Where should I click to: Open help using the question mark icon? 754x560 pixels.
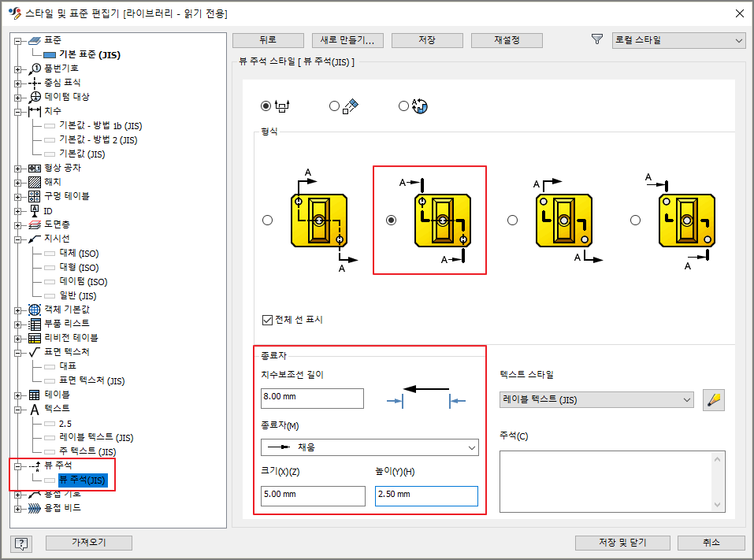[21, 543]
